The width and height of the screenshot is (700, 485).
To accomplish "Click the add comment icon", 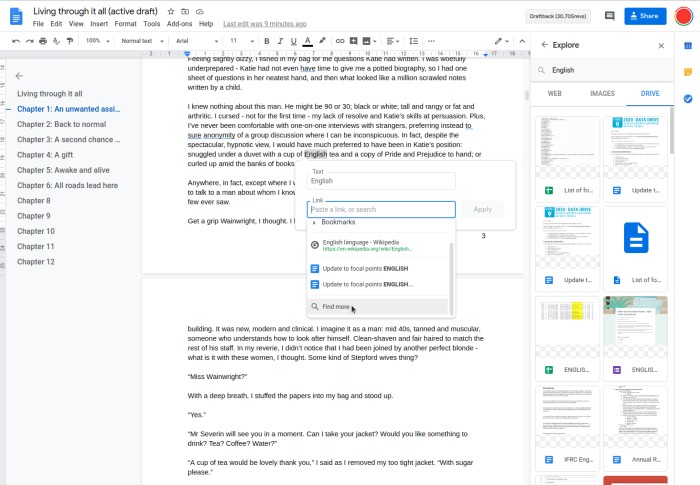I will [x=353, y=41].
